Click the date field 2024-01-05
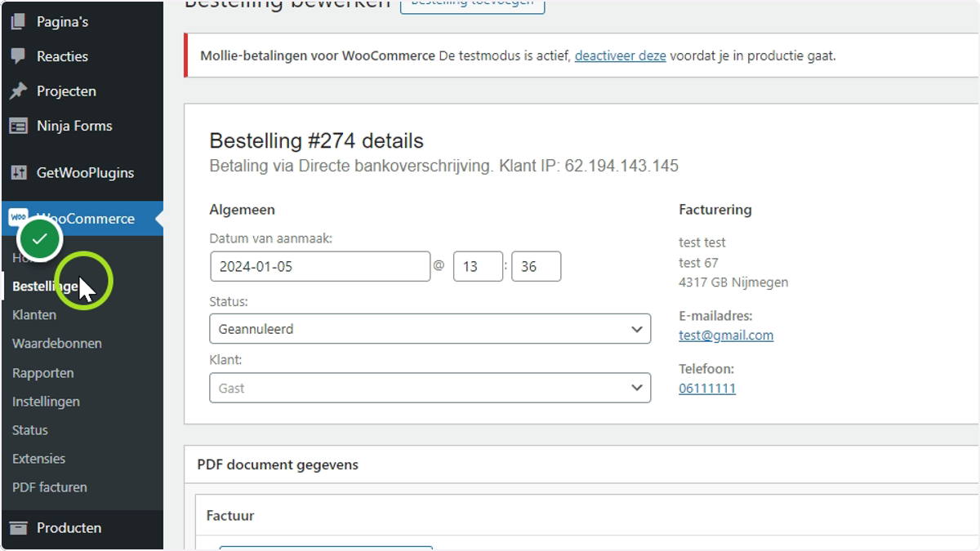 tap(320, 266)
